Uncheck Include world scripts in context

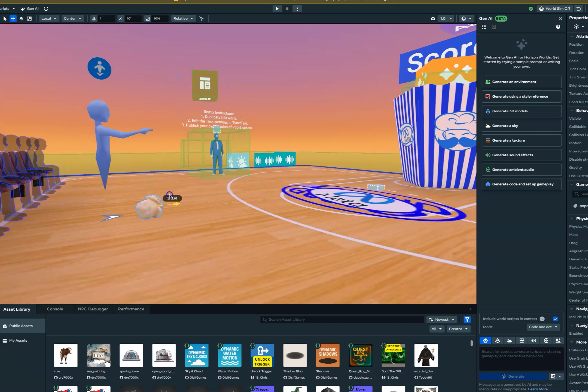pos(555,319)
